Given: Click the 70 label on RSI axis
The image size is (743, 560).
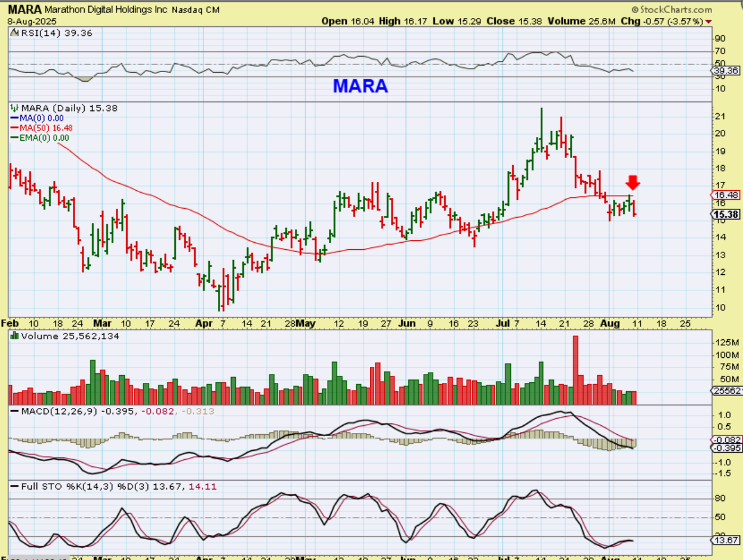Looking at the screenshot, I should (720, 52).
